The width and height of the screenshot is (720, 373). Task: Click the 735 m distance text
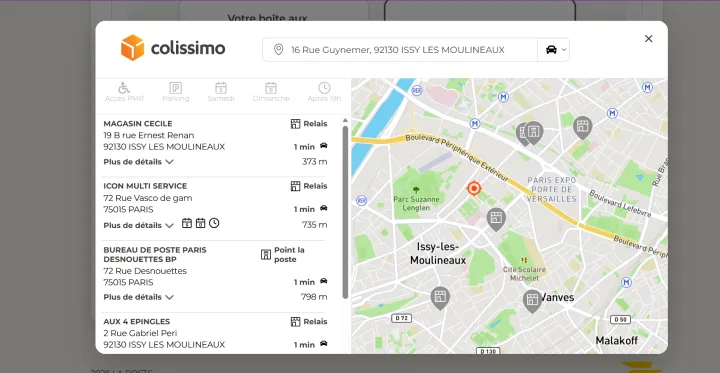click(315, 225)
